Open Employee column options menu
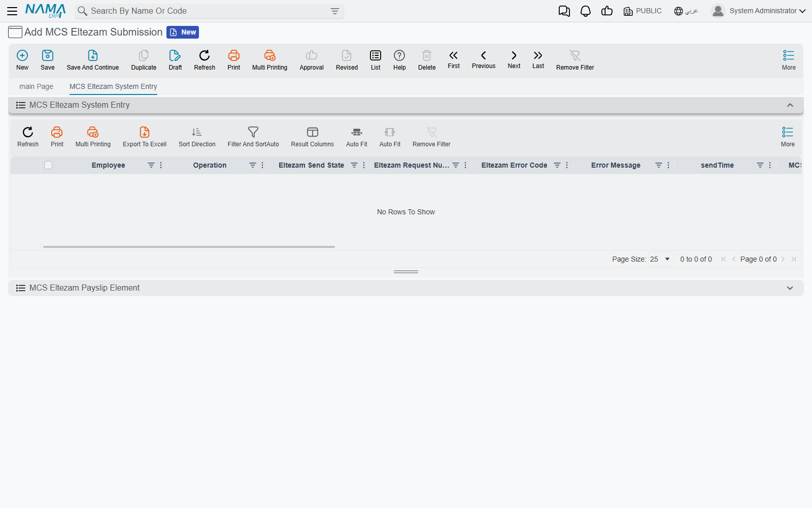812x508 pixels. 161,165
